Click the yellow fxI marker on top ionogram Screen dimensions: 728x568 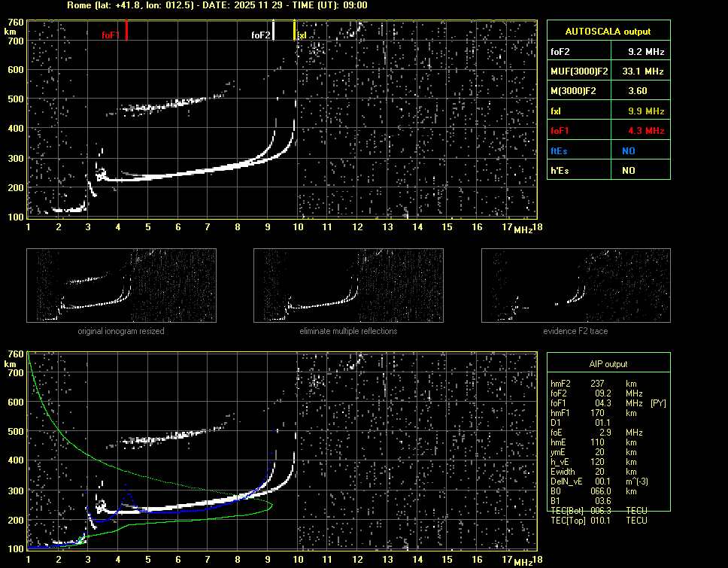pyautogui.click(x=294, y=31)
